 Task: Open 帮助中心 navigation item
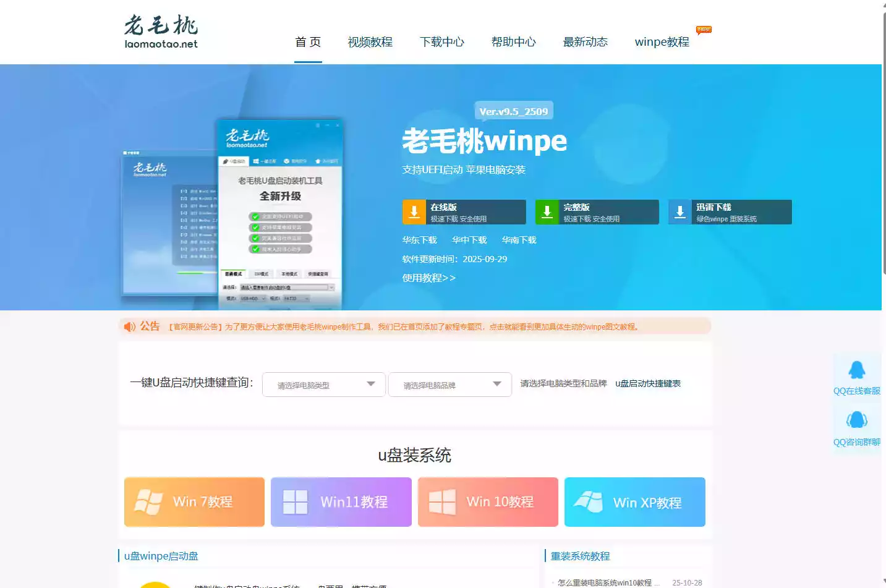(513, 42)
